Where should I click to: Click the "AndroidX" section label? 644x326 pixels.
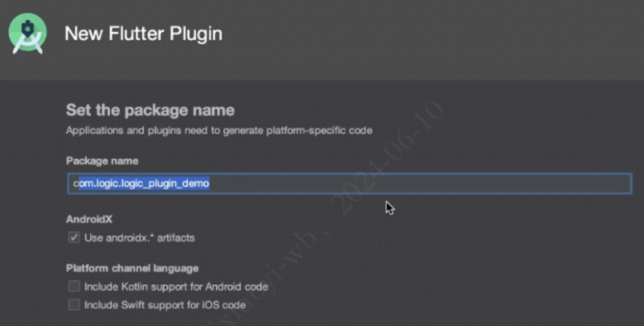click(89, 219)
